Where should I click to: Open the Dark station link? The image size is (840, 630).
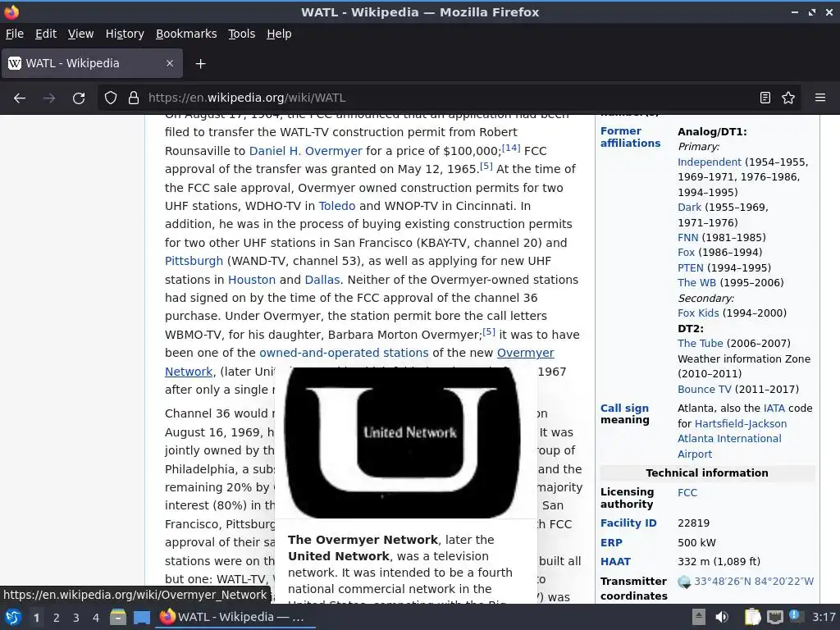(689, 208)
